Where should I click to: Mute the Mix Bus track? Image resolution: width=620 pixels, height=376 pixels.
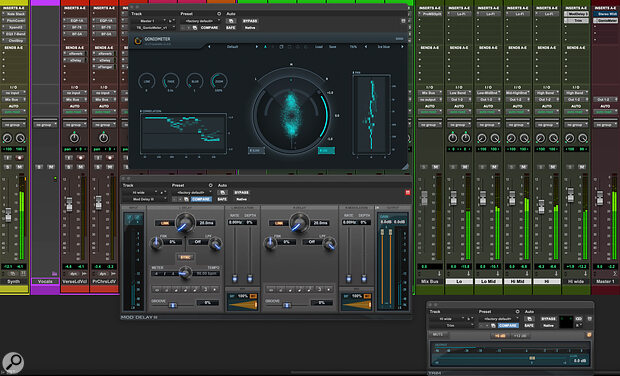coord(435,167)
